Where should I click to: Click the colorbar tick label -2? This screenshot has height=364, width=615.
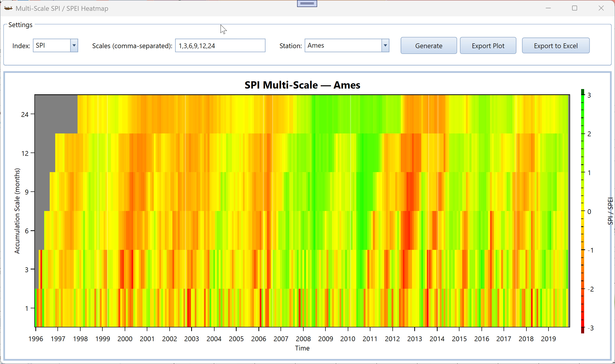(591, 289)
